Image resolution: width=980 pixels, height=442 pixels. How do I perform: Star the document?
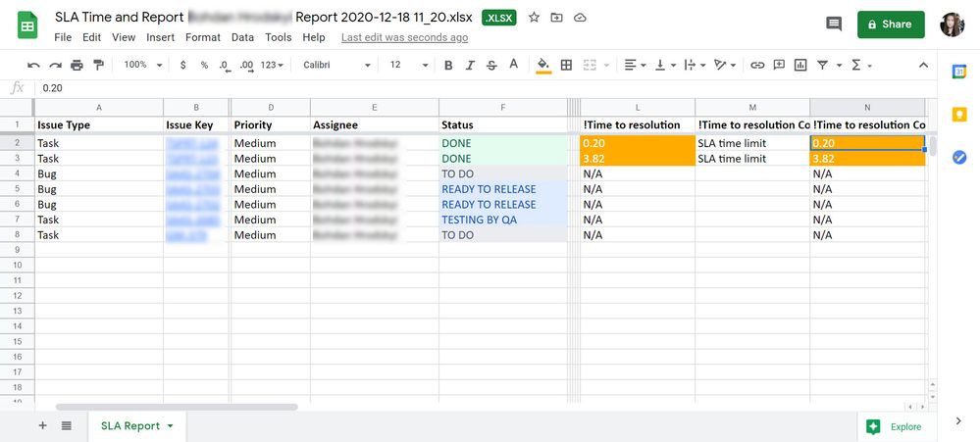534,18
